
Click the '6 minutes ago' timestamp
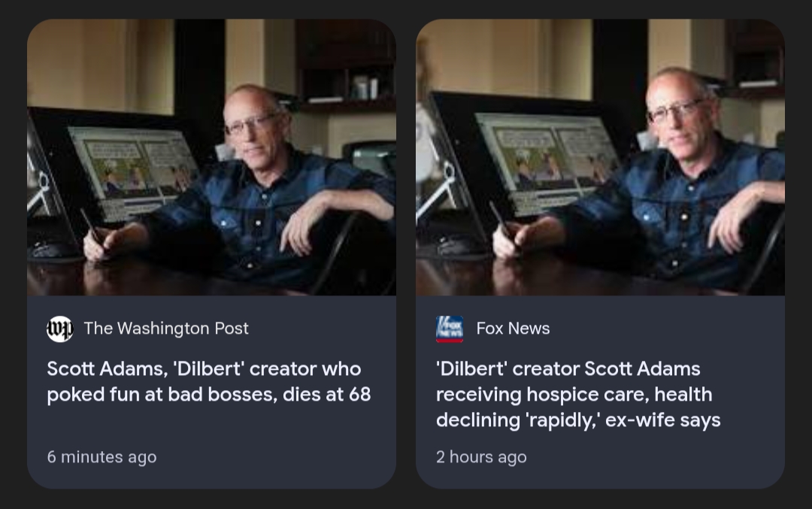pyautogui.click(x=102, y=457)
